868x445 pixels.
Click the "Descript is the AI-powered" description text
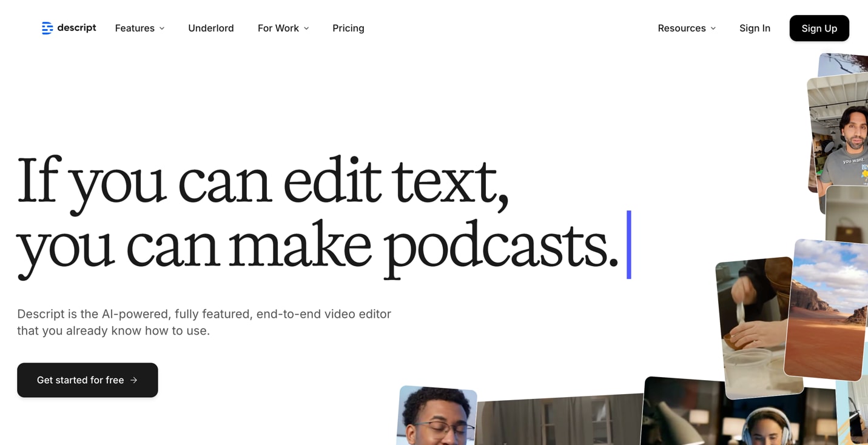coord(204,322)
